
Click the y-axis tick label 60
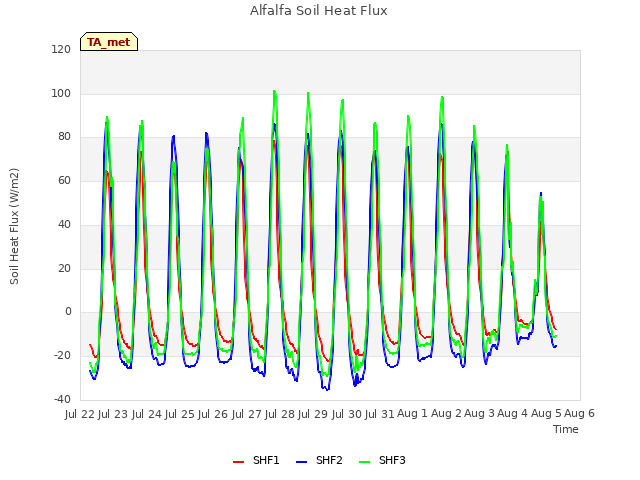pos(64,180)
